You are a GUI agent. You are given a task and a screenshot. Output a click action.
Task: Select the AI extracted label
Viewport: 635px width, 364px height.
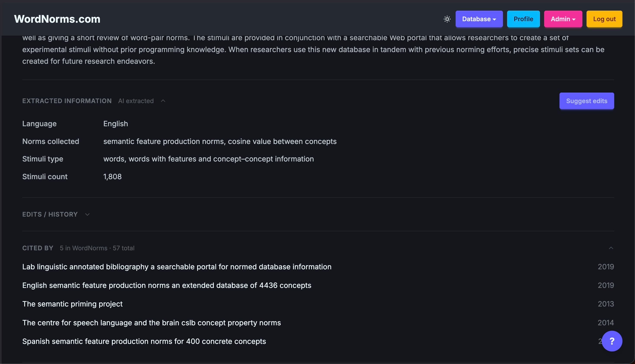(x=136, y=101)
